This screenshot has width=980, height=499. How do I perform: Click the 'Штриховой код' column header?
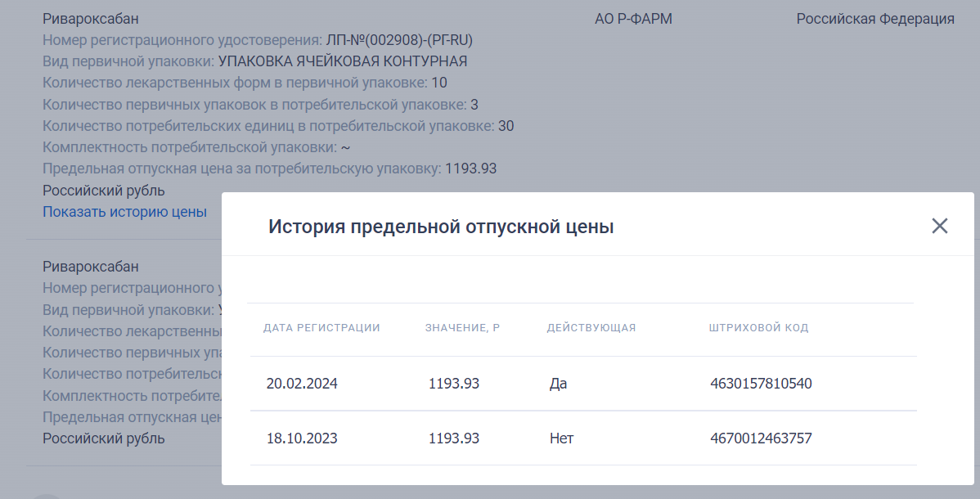tap(759, 328)
